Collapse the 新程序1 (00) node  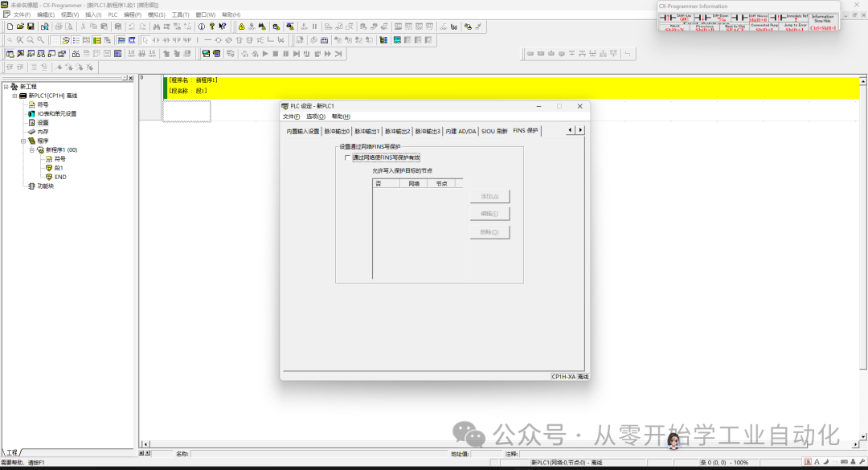pos(31,150)
